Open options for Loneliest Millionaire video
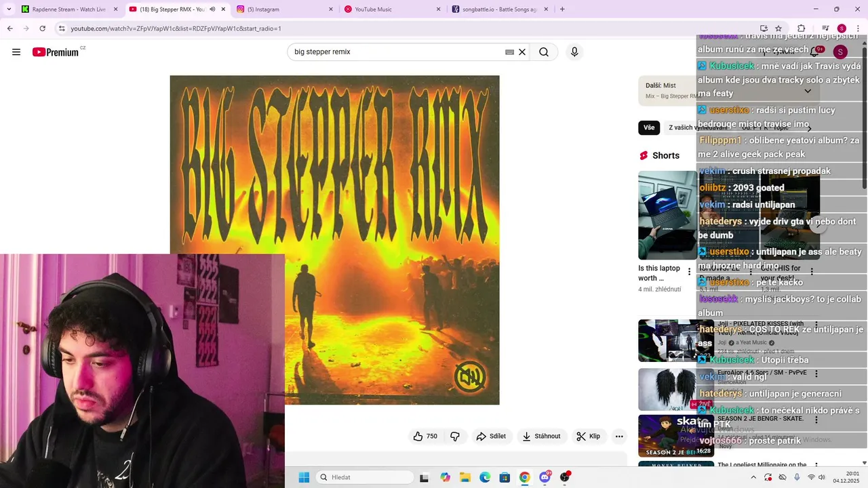Viewport: 868px width, 488px height. 816,466
